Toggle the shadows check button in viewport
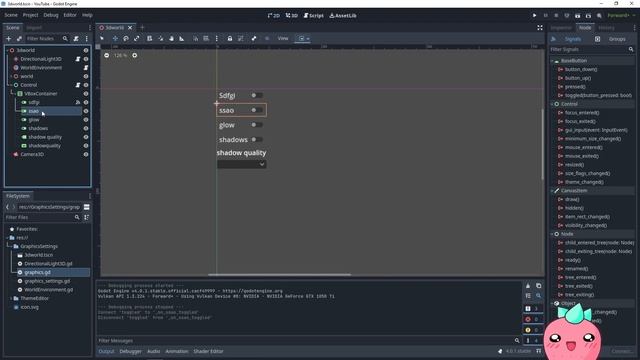 [x=257, y=139]
